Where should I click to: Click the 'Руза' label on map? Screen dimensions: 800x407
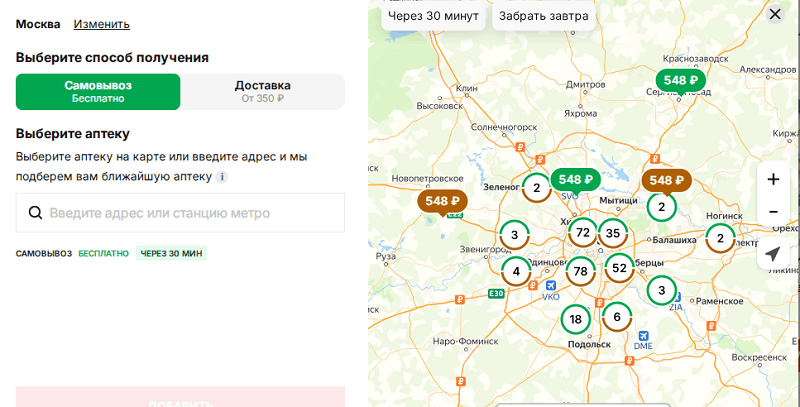(386, 257)
